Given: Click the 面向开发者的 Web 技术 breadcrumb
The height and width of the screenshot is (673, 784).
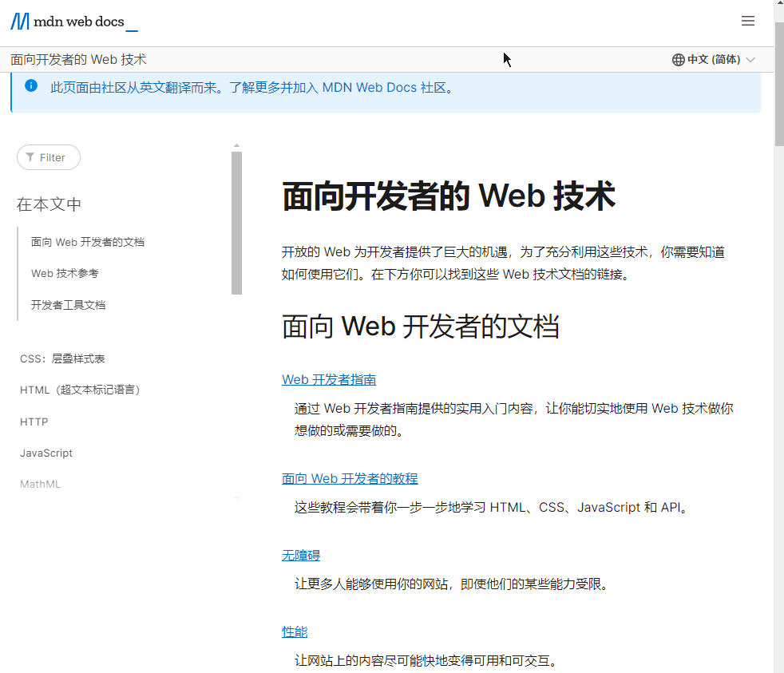Looking at the screenshot, I should [78, 60].
